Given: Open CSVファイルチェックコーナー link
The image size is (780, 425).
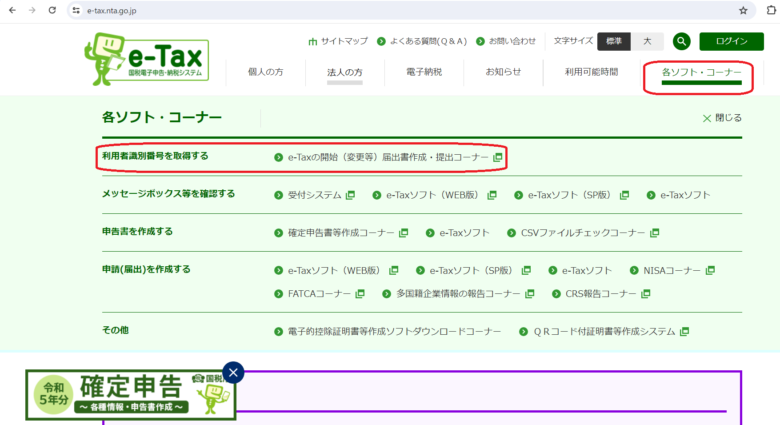Looking at the screenshot, I should point(583,233).
